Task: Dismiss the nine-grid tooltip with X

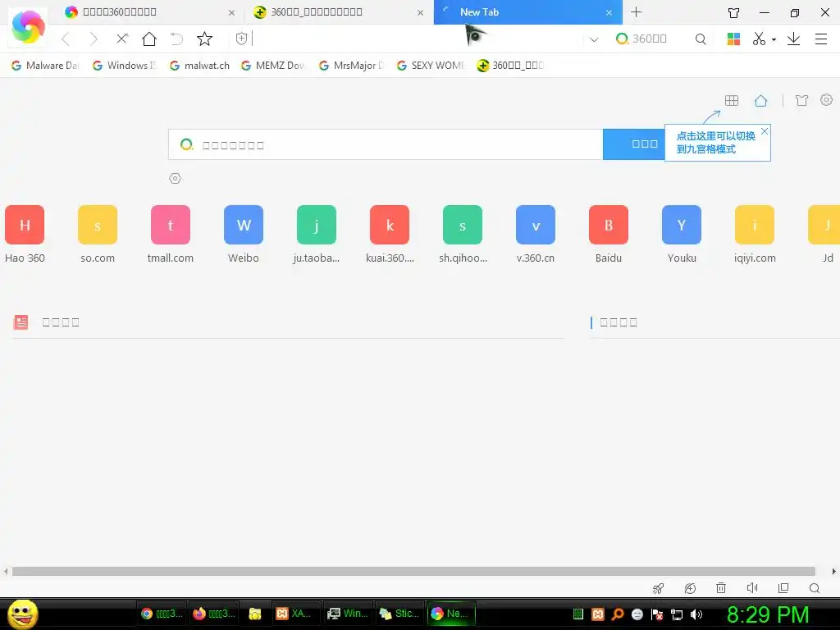Action: click(765, 131)
